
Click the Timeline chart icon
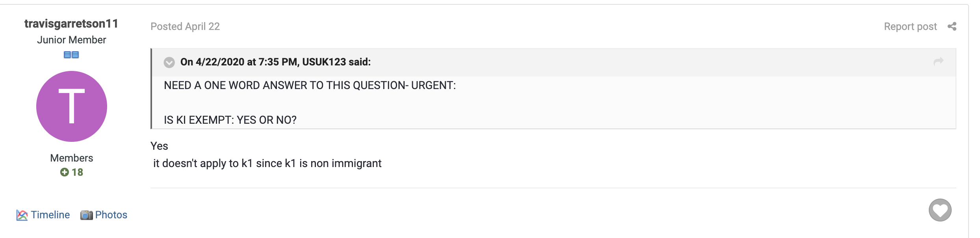click(22, 215)
